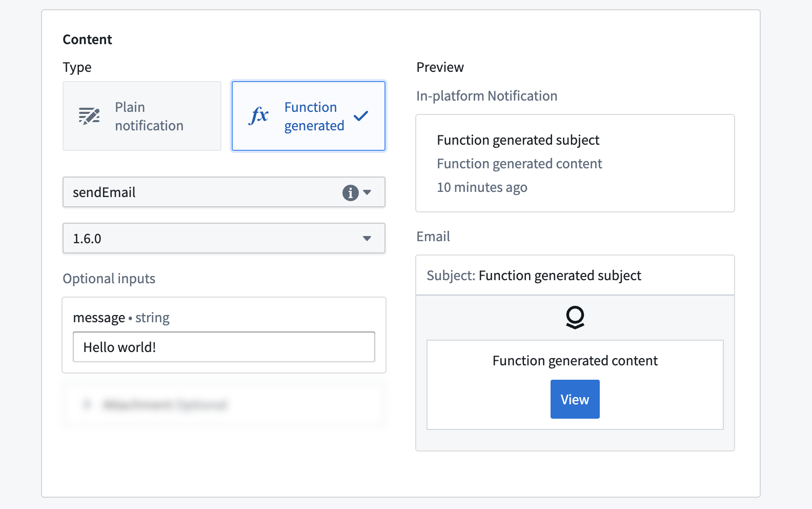Click the in-platform notification preview card
Screen dimensions: 812x509
coord(575,163)
